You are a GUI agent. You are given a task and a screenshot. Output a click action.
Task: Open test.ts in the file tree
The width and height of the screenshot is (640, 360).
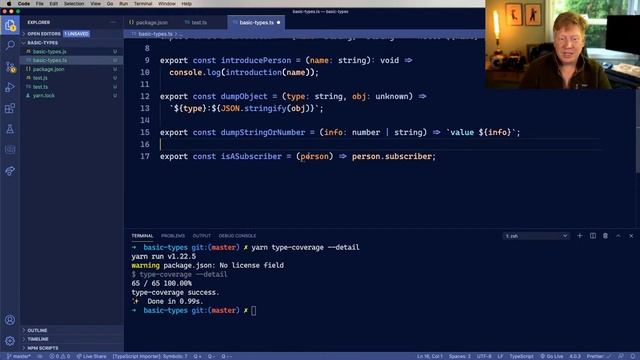pos(72,87)
